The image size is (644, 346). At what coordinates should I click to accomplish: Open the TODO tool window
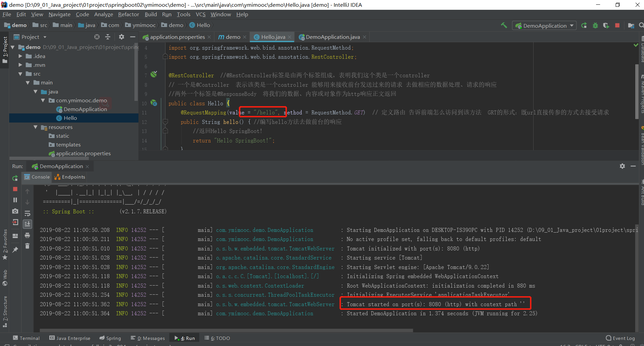(x=217, y=338)
